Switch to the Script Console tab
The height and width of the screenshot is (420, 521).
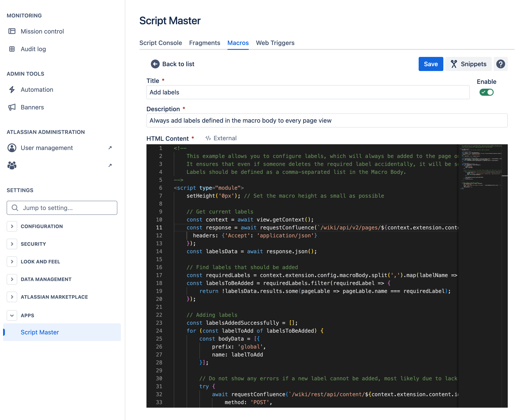[161, 43]
